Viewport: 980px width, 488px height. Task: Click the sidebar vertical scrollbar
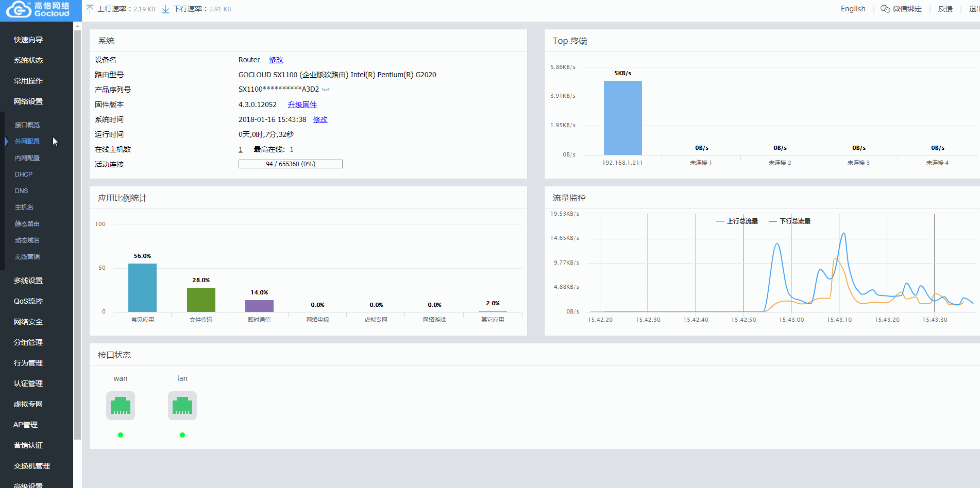[x=77, y=235]
